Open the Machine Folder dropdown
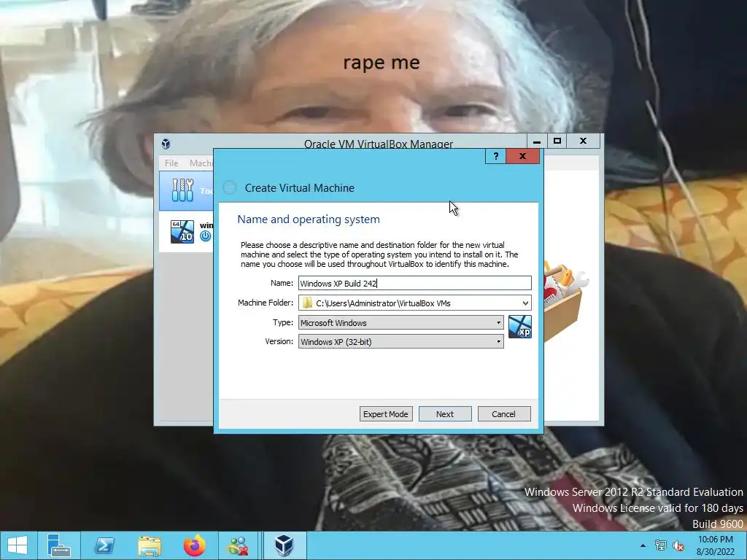Viewport: 747px width, 560px height. point(525,303)
